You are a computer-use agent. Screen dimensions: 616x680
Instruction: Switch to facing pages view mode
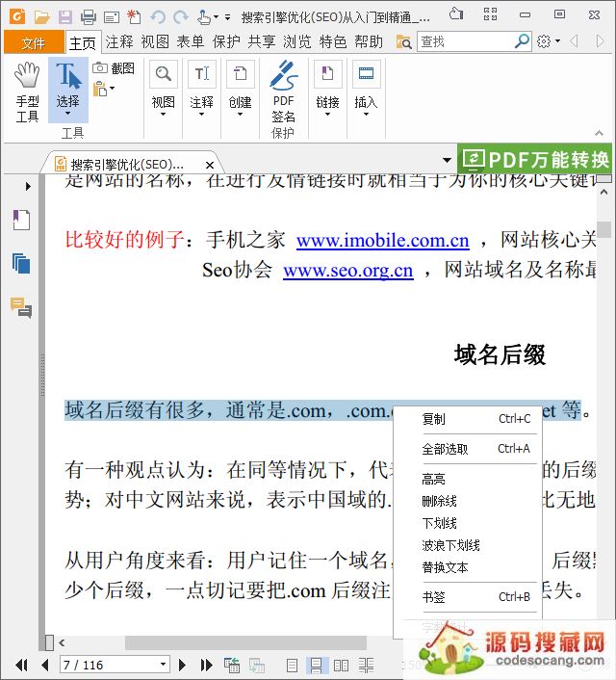coord(341,665)
